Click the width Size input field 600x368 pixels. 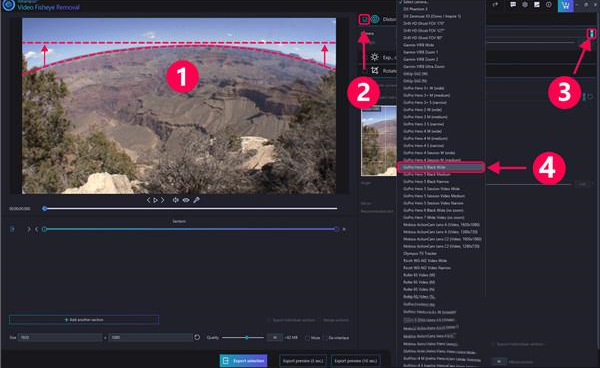click(x=60, y=337)
